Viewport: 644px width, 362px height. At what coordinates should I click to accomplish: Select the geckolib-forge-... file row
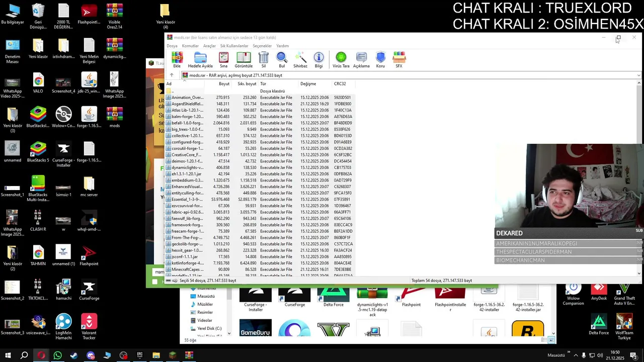(260, 244)
